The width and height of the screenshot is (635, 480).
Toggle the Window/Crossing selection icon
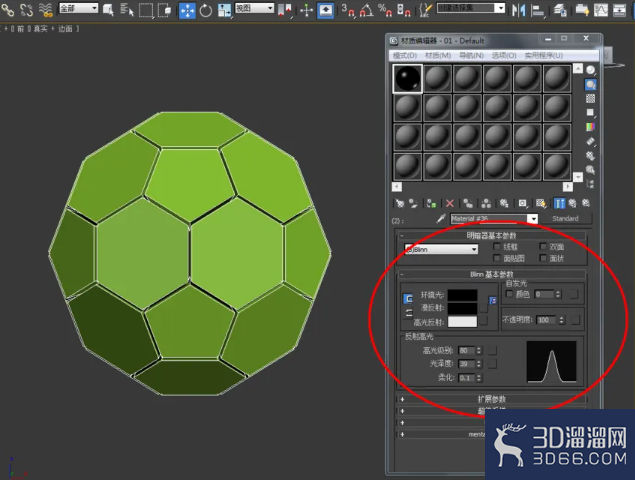pos(164,11)
